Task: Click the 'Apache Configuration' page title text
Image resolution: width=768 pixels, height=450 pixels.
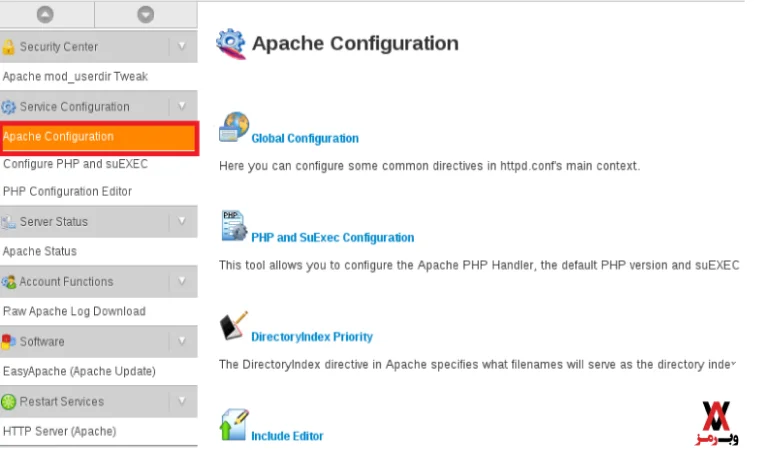Action: point(355,44)
